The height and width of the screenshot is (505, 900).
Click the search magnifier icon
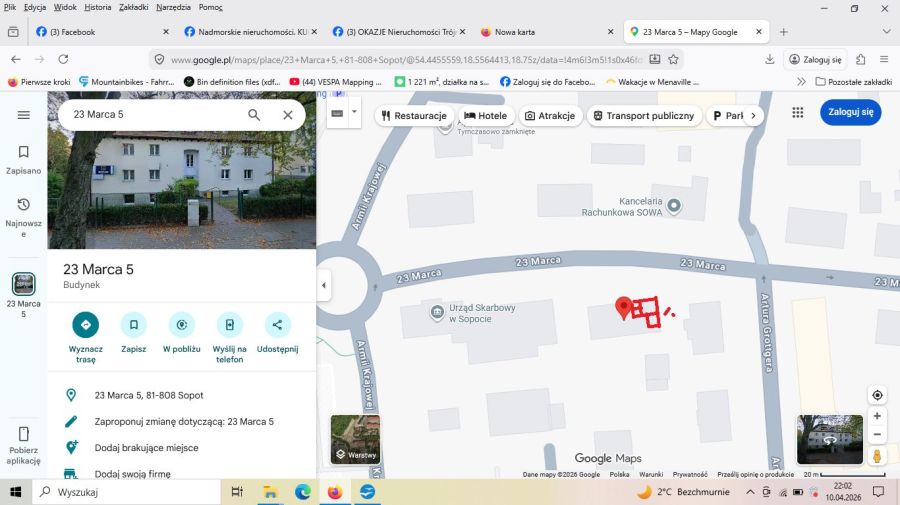pos(254,115)
